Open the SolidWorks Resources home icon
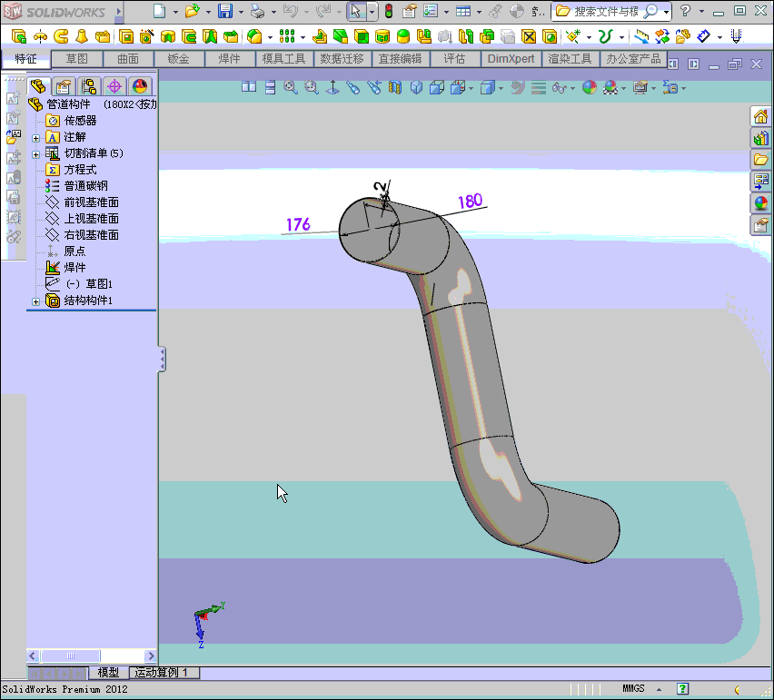774x700 pixels. [x=760, y=117]
